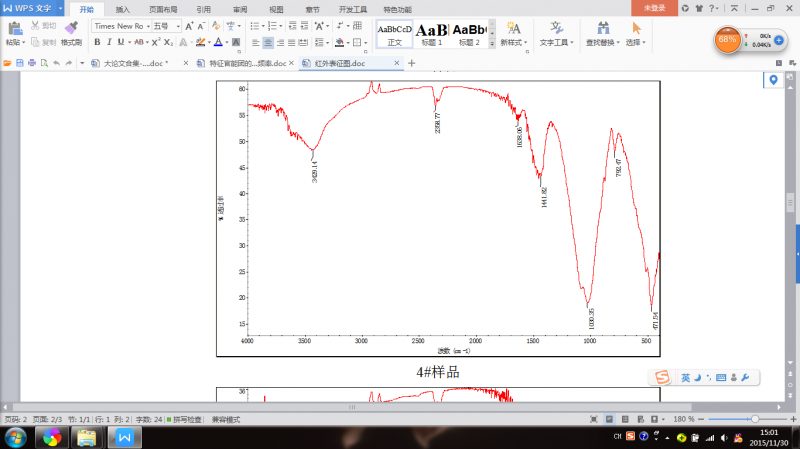
Task: Open Print Preview icon
Action: pos(44,63)
